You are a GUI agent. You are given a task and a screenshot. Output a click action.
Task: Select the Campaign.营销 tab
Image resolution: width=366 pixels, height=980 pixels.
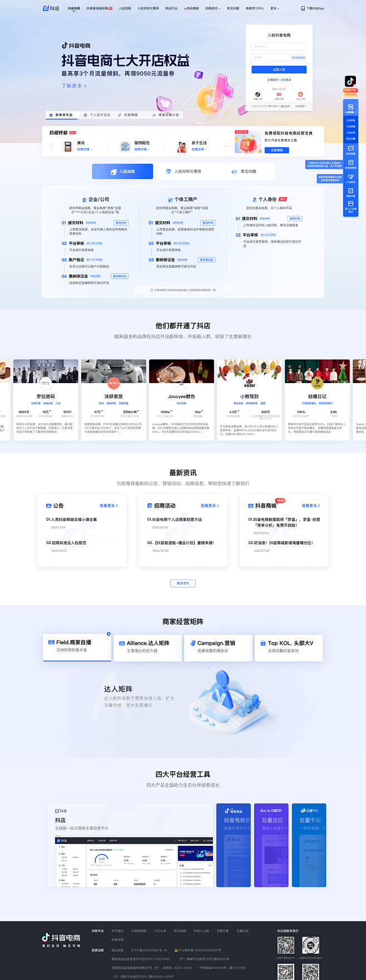tap(219, 647)
